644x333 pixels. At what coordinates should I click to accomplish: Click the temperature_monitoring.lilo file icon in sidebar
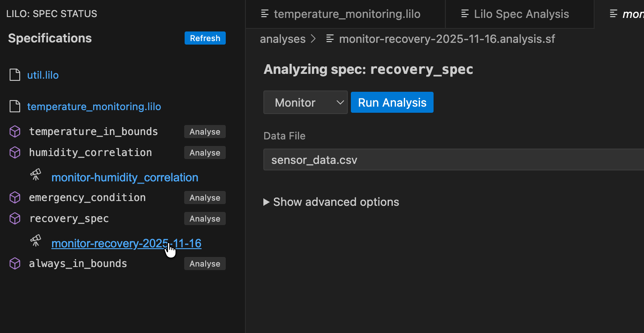pos(15,107)
